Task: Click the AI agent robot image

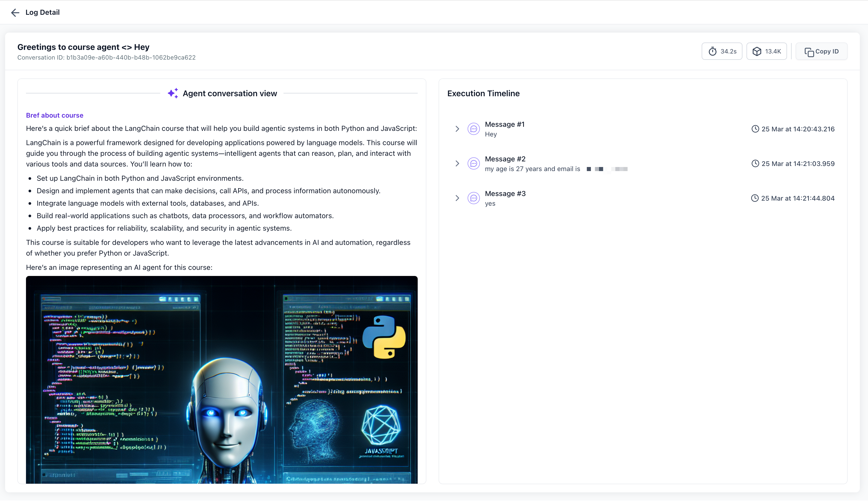Action: tap(222, 380)
